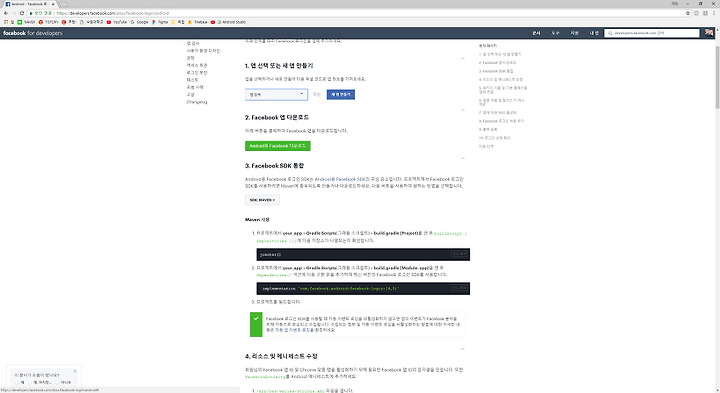Viewport: 720px width, 393px height.
Task: Open the Firebase bookmark
Action: pos(198,22)
